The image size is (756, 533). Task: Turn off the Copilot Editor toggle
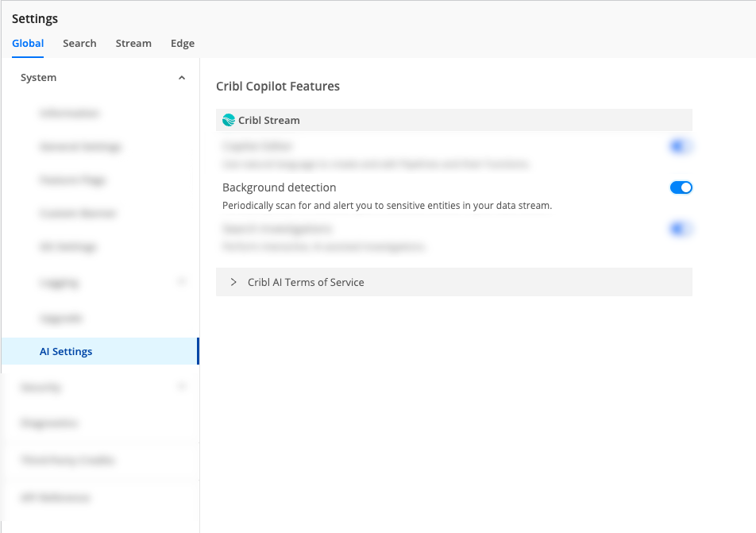[681, 146]
